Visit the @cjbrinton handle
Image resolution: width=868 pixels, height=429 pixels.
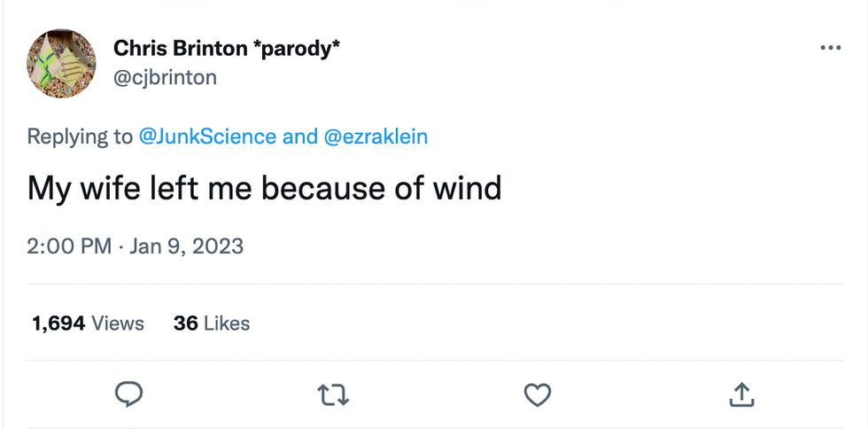tap(165, 78)
